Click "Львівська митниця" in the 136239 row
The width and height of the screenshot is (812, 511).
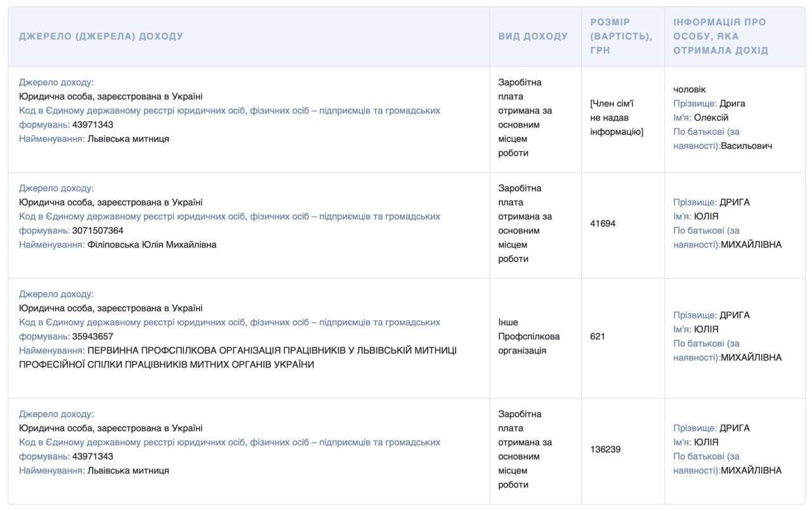tap(128, 470)
